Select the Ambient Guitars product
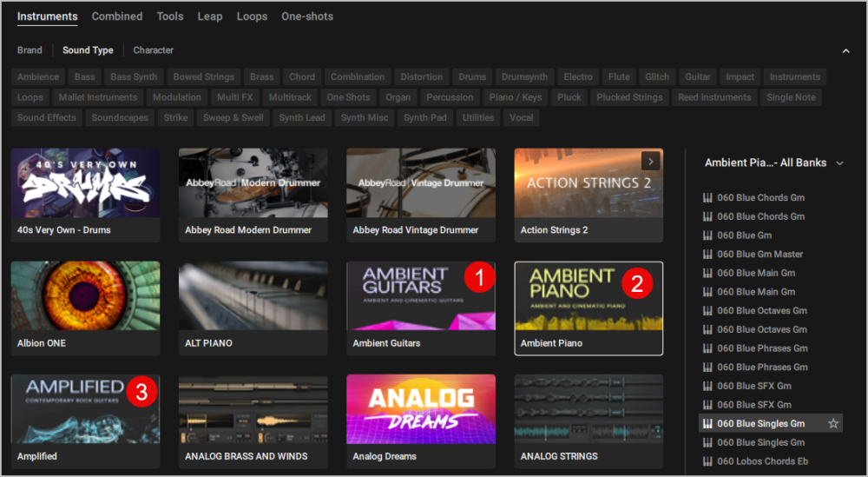This screenshot has width=868, height=477. point(421,308)
